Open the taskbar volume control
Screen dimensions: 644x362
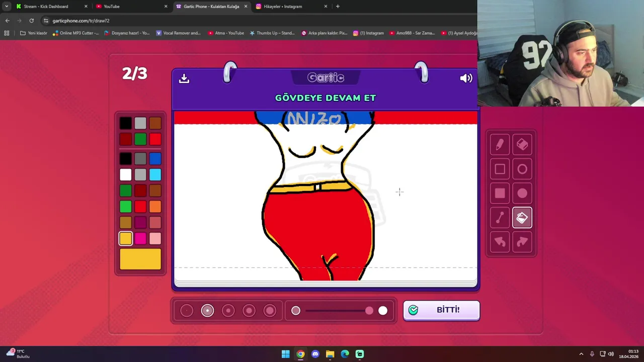pyautogui.click(x=611, y=354)
